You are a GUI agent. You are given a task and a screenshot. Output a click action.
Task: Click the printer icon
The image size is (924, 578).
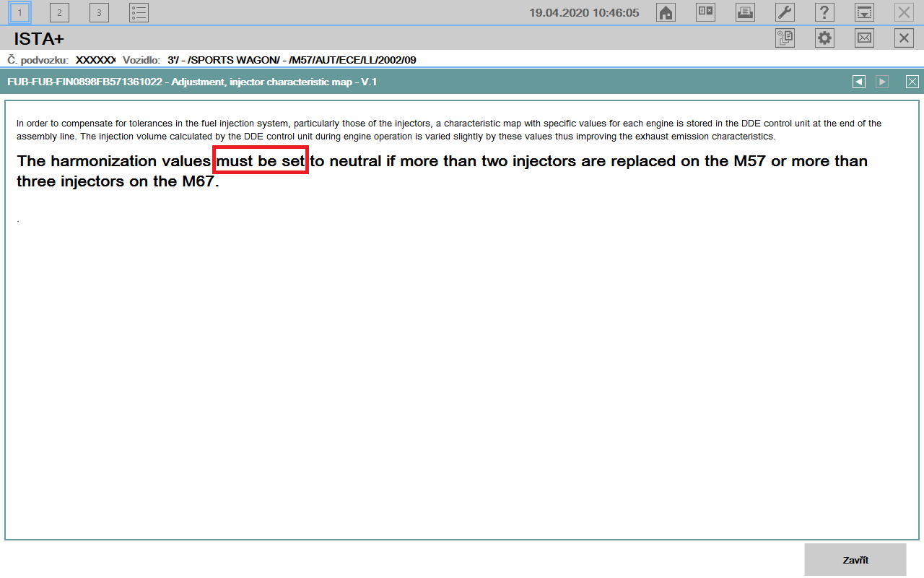745,12
